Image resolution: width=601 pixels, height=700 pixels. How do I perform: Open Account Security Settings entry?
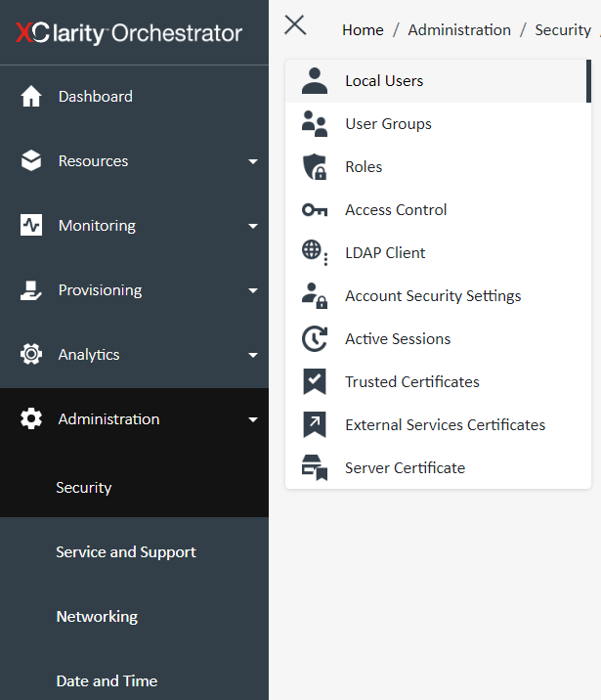433,296
